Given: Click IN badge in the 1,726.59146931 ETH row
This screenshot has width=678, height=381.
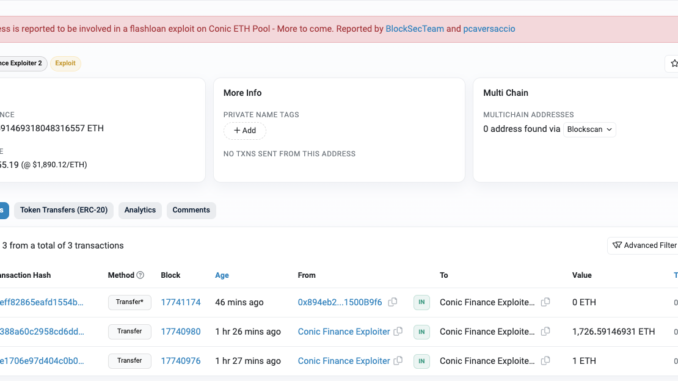Looking at the screenshot, I should tap(422, 332).
